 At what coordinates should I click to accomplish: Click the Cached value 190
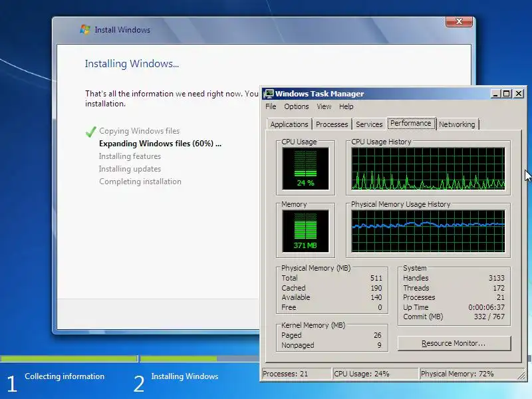(376, 288)
